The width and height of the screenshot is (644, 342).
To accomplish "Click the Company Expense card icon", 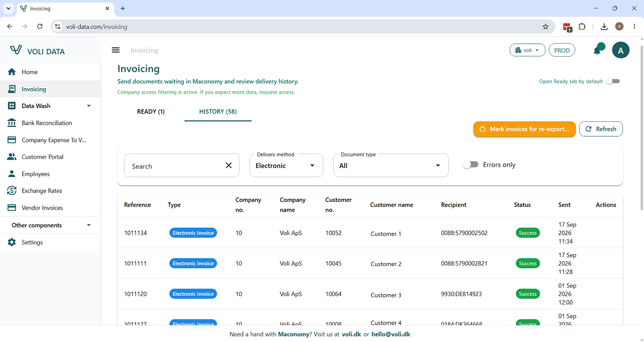I will point(12,140).
